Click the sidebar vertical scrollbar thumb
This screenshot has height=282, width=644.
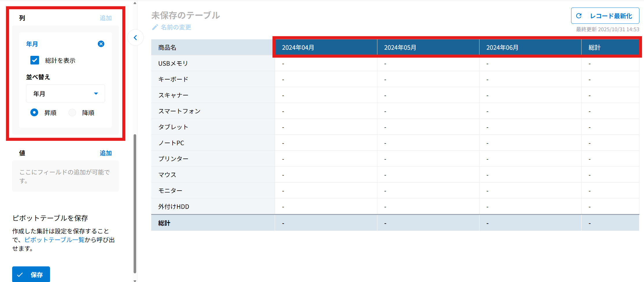pyautogui.click(x=135, y=202)
